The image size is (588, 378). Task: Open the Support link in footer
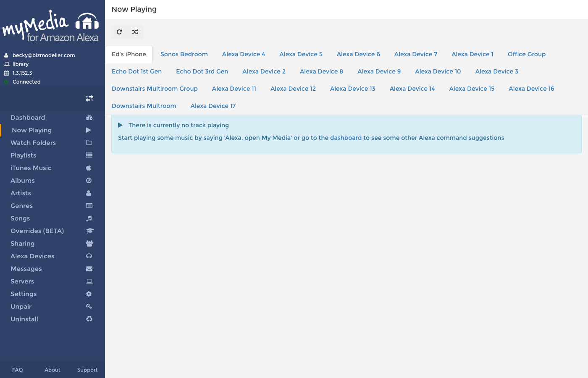tap(87, 370)
